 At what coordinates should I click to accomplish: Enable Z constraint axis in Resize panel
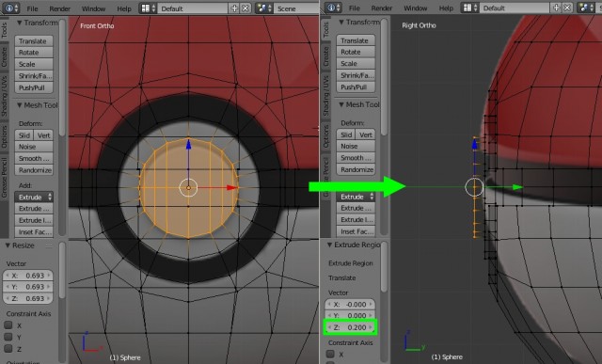8,349
